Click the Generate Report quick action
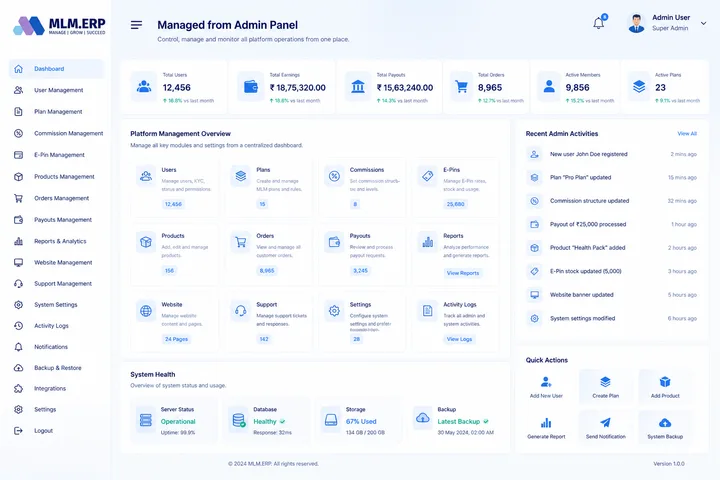This screenshot has height=480, width=720. coord(546,428)
